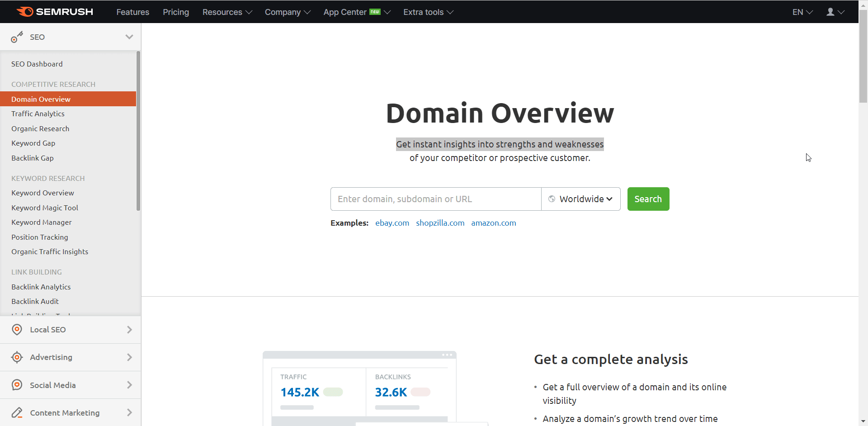Screen dimensions: 868x426
Task: Click the COMPETITIVE RESEARCH section label
Action: (53, 85)
